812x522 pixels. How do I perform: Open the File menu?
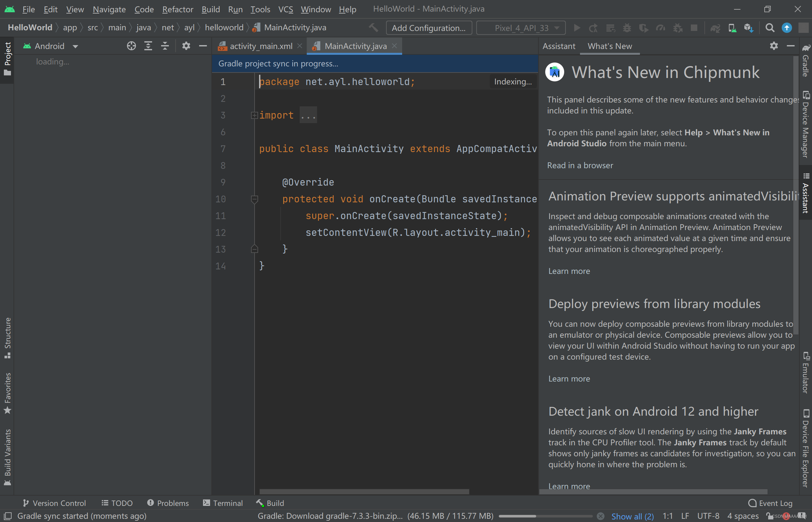(28, 9)
